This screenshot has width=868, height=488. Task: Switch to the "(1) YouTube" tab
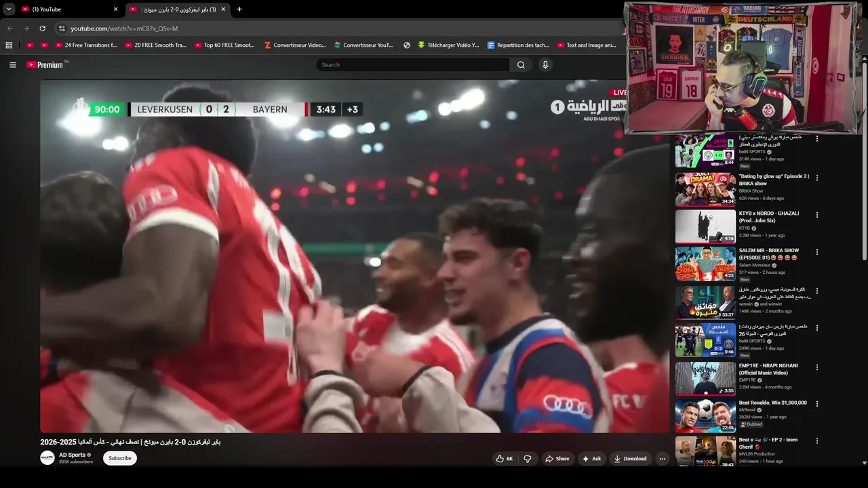69,9
